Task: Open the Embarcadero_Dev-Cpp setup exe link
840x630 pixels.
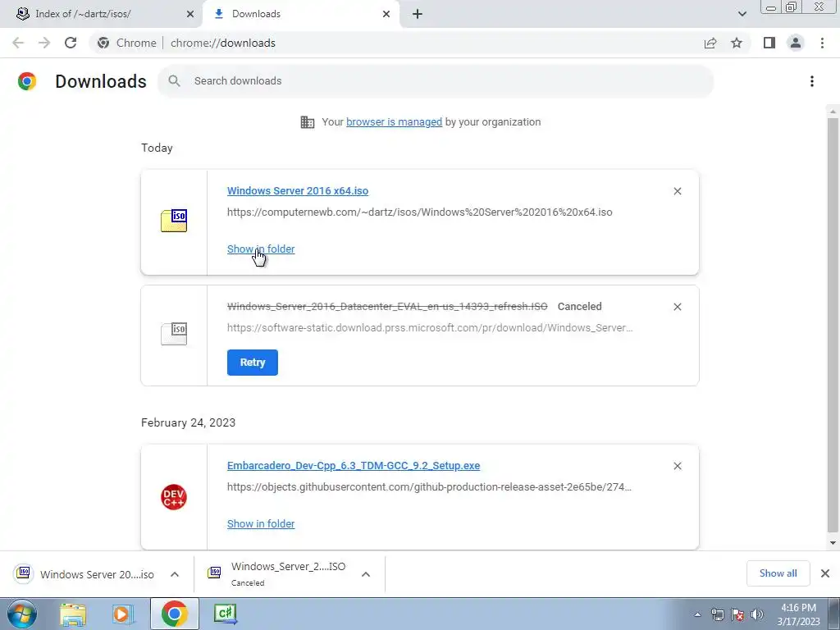Action: 354,466
